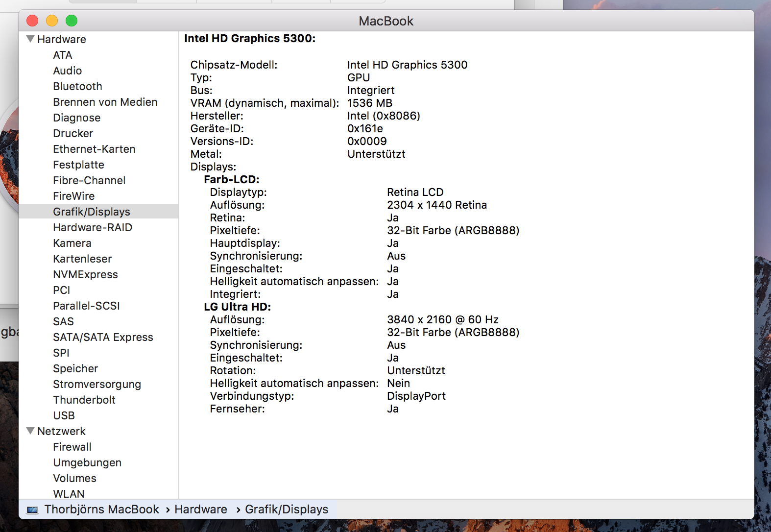Click the Verbindungstyp value 'DisplayPort'
The height and width of the screenshot is (532, 771).
(x=416, y=396)
